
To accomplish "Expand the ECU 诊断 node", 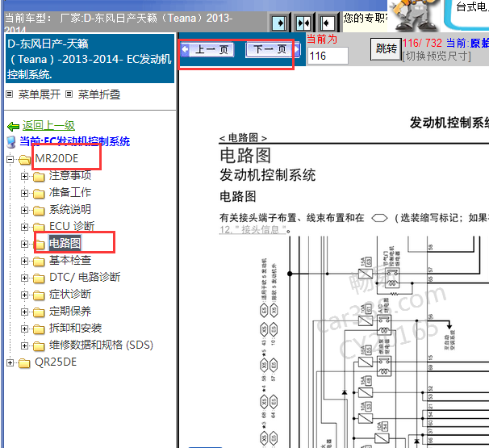I will coord(25,227).
